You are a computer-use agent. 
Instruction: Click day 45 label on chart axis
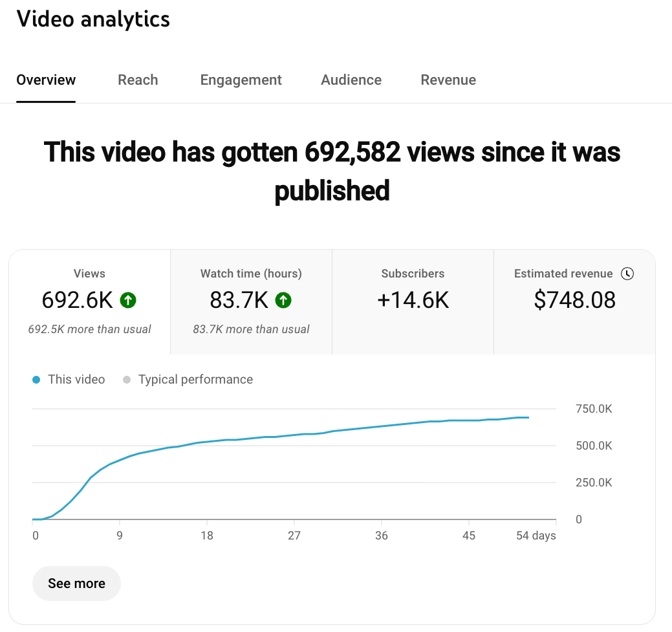click(x=469, y=536)
